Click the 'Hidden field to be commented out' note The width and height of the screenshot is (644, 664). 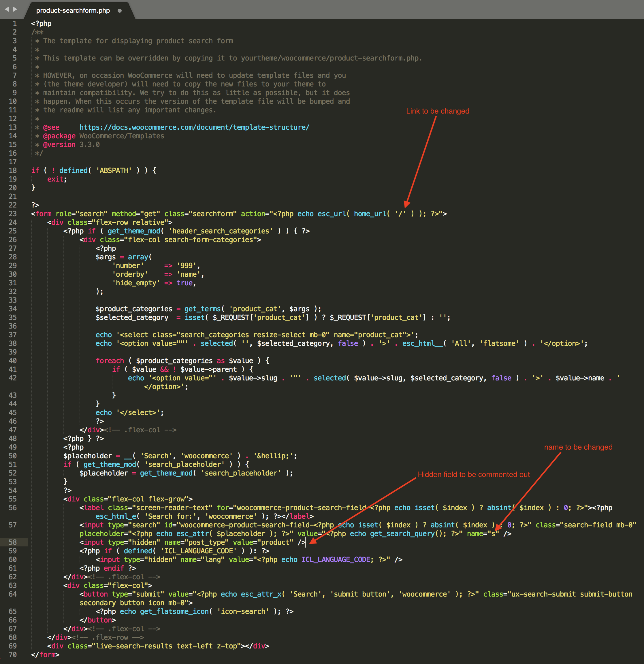[x=474, y=474]
